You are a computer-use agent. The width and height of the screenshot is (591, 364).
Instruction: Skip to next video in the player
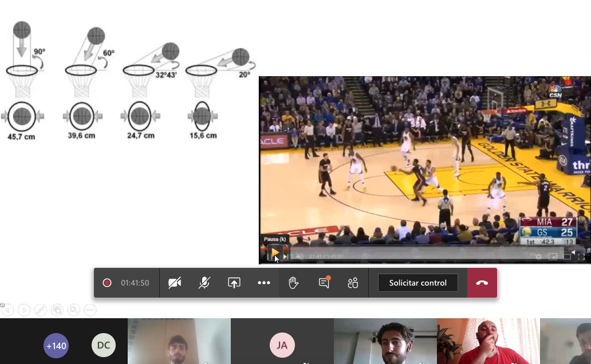[286, 256]
